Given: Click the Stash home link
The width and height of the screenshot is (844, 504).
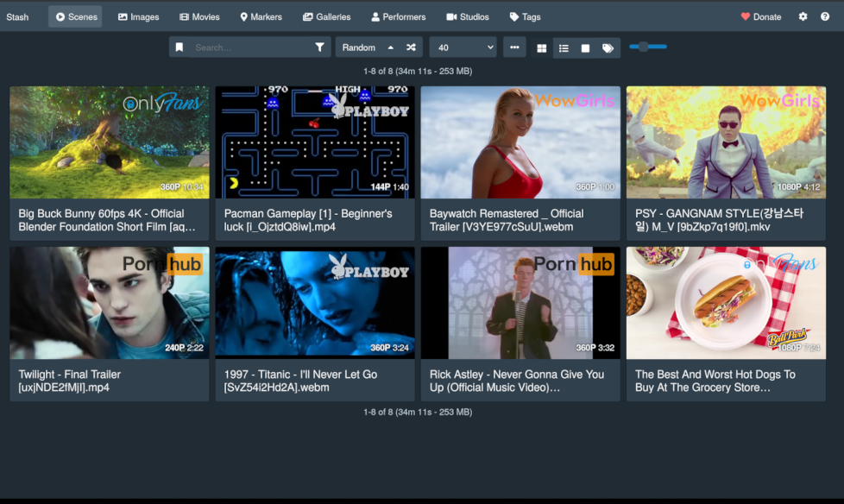Looking at the screenshot, I should coord(17,16).
